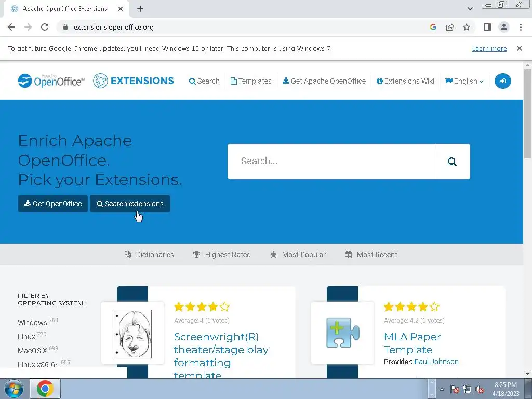Open Screenwright(R) theater/stage play template link
Screen dimensions: 532x399
221,356
